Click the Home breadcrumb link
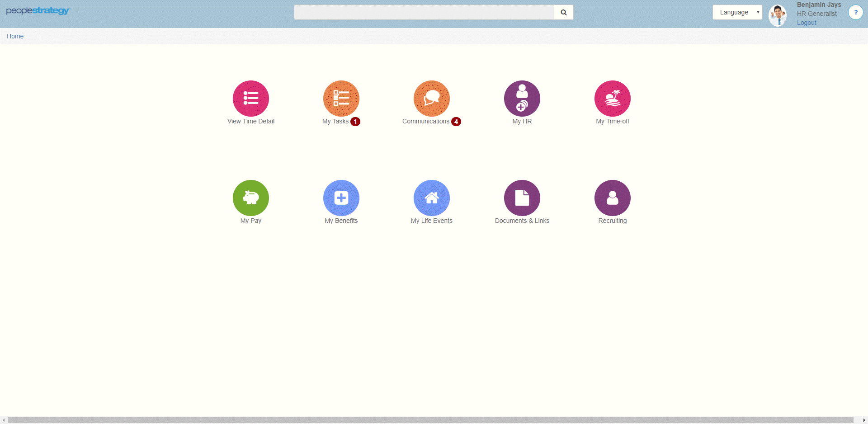Screen dimensions: 868x424 [15, 36]
